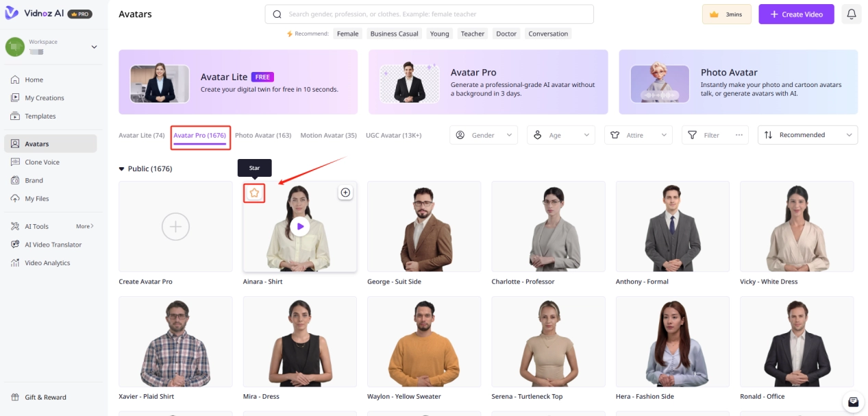Open Gift & Reward section

[x=45, y=397]
